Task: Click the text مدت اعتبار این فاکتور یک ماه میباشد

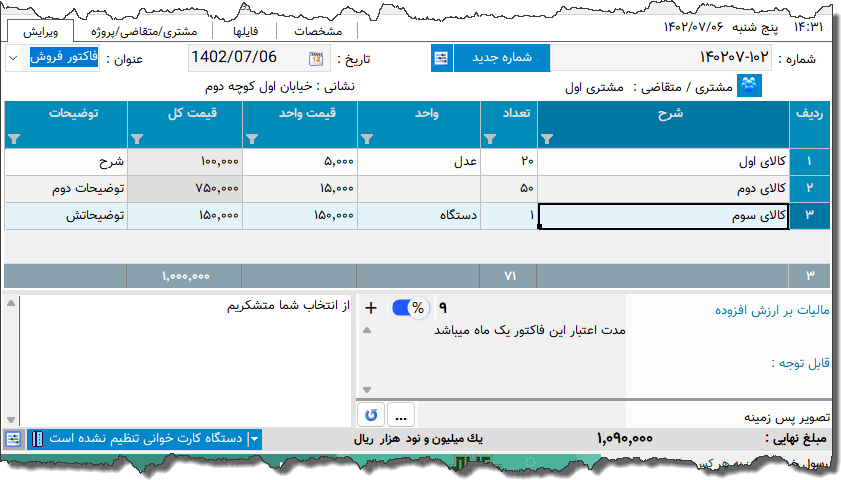Action: [x=530, y=330]
